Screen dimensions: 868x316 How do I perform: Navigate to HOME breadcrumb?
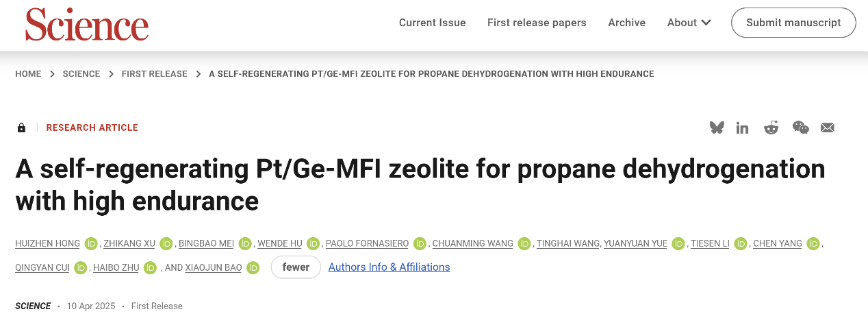click(x=28, y=74)
